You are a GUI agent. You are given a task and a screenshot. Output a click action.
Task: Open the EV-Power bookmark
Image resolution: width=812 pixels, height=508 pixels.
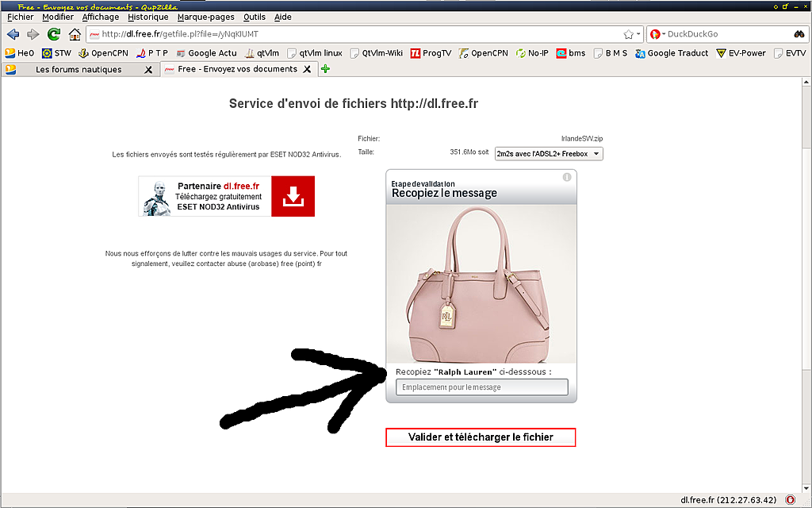point(741,53)
